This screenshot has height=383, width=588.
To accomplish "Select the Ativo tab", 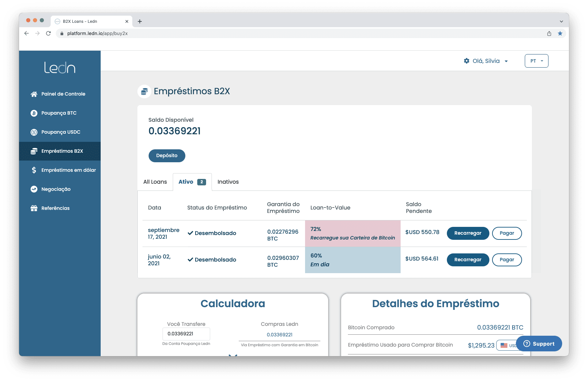I will click(192, 182).
